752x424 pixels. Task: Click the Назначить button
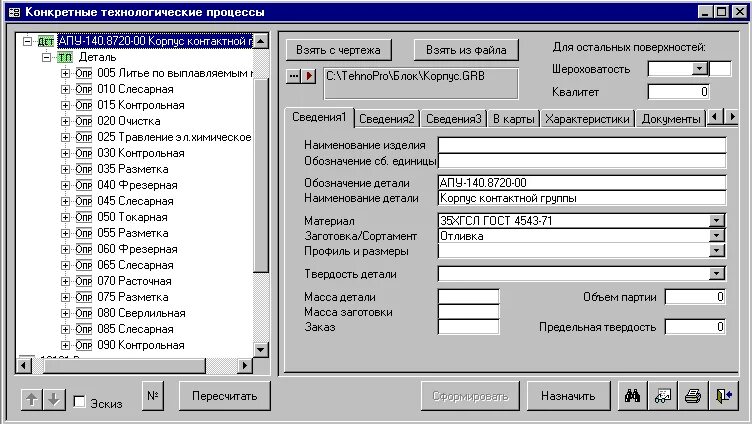tap(568, 396)
